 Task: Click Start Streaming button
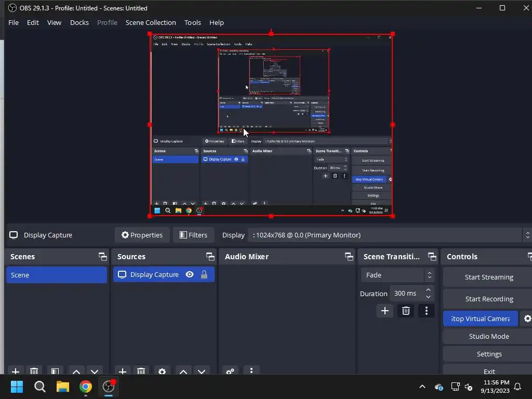pyautogui.click(x=488, y=277)
